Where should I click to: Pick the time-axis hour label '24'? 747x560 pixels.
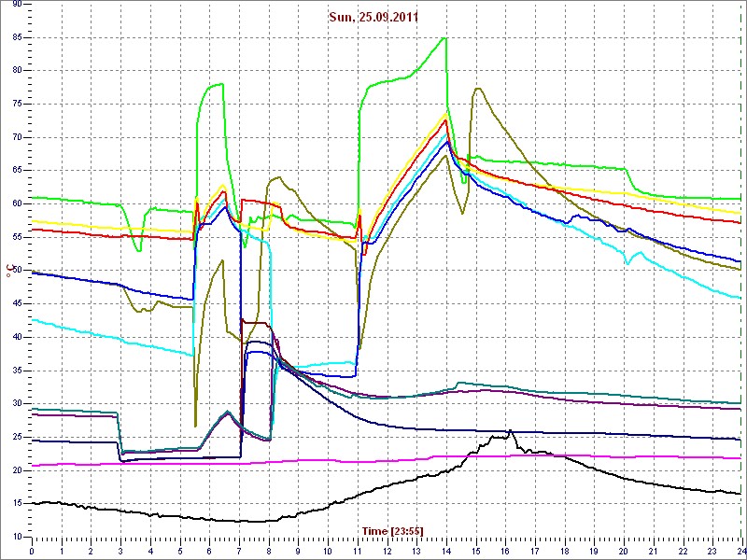coord(740,551)
